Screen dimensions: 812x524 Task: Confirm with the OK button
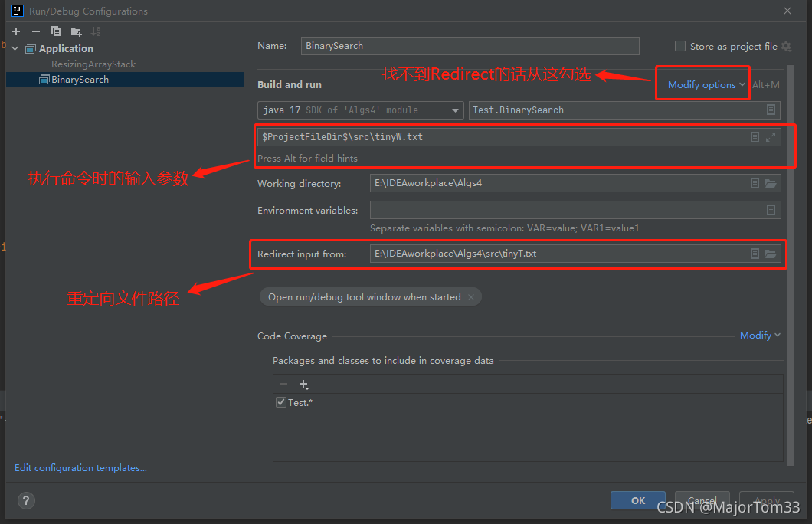638,500
